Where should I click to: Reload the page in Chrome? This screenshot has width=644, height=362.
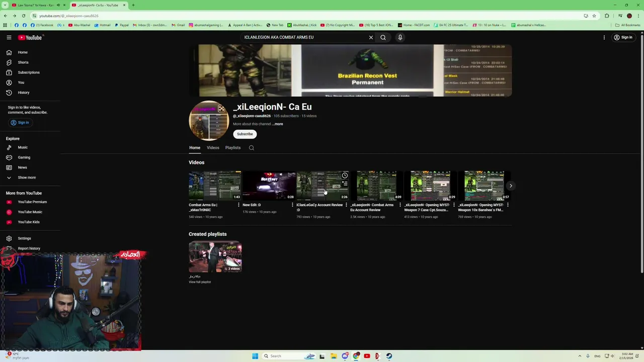(23, 16)
